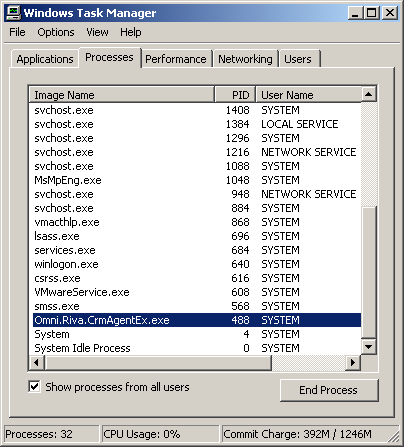Open the Options menu

pos(56,32)
